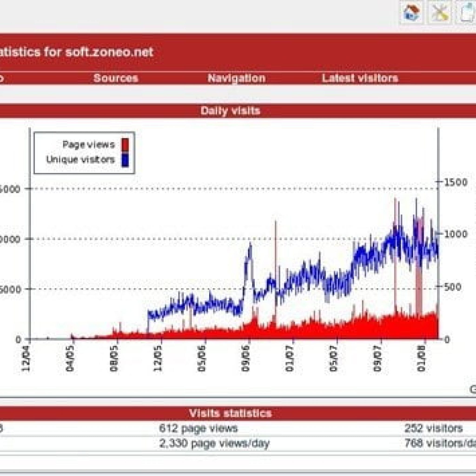The height and width of the screenshot is (476, 476).
Task: Click the Daily visits section header
Action: (230, 111)
